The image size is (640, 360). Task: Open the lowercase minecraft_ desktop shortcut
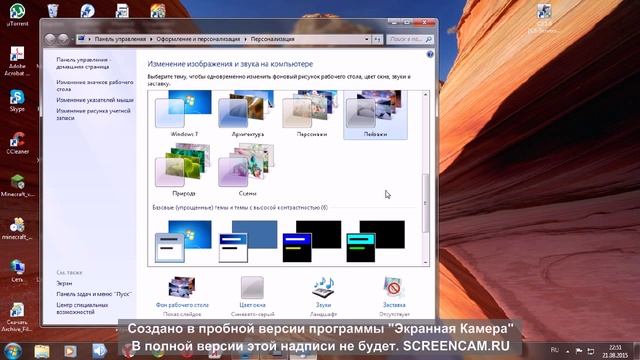pyautogui.click(x=17, y=229)
